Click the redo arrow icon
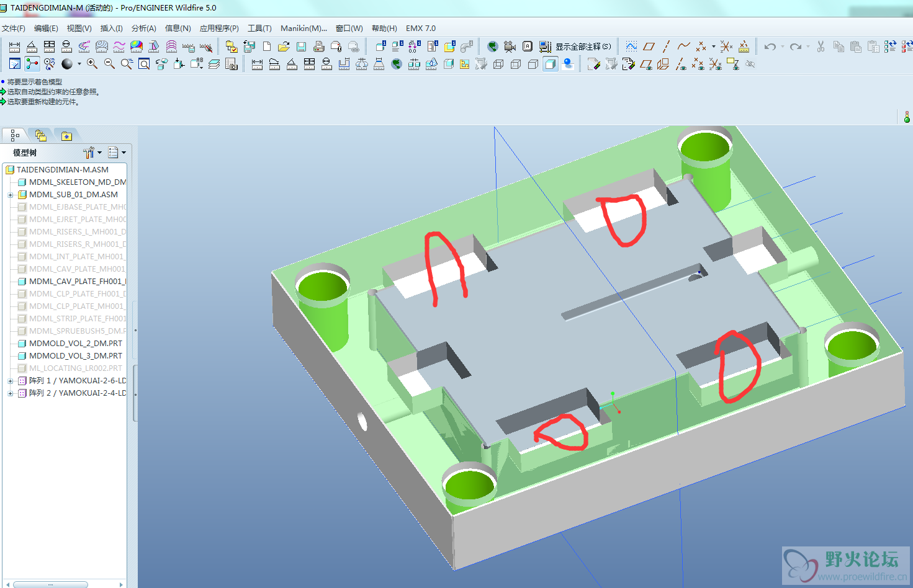The image size is (913, 588). (796, 47)
